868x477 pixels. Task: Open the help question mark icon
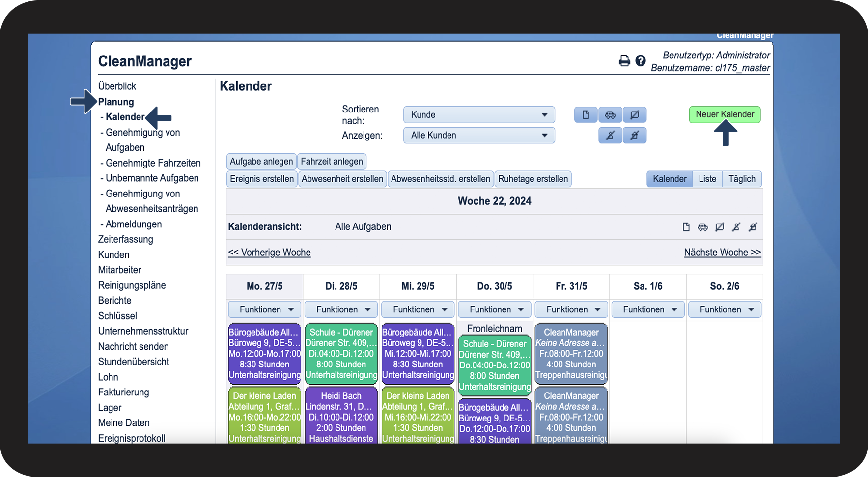click(x=640, y=60)
